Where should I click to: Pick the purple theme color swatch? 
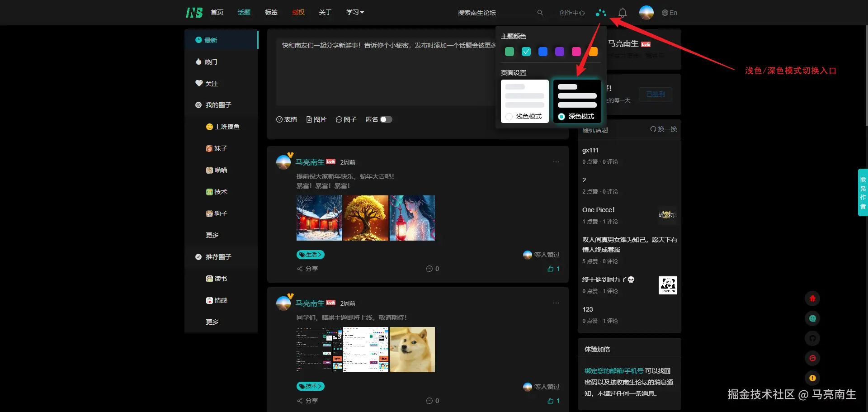point(560,52)
